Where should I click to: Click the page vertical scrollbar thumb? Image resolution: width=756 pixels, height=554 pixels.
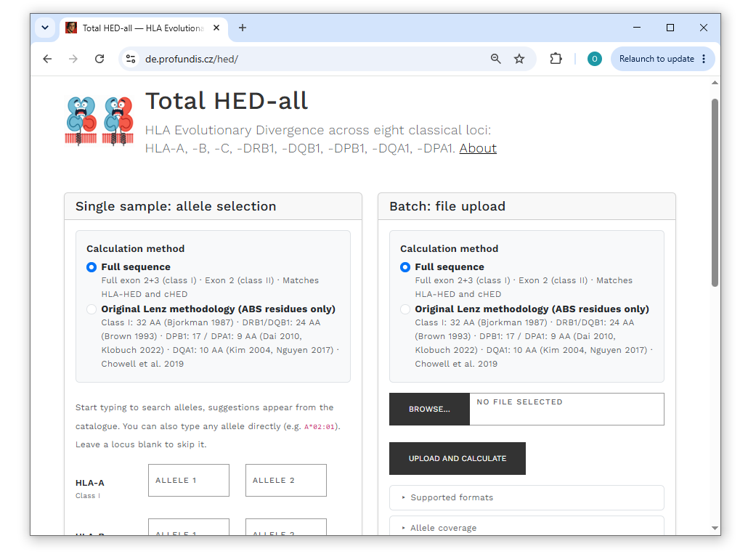[715, 193]
